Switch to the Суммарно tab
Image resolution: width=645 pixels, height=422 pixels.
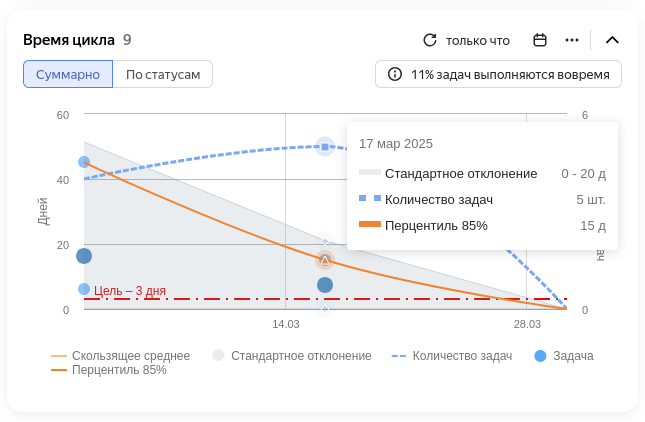[68, 74]
